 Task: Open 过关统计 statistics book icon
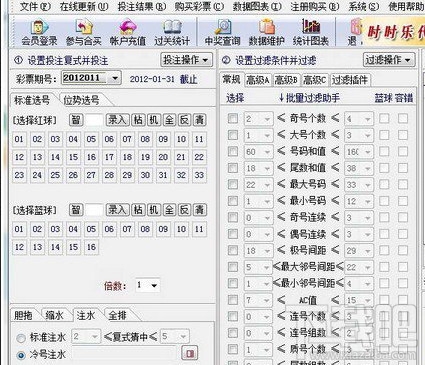click(172, 33)
